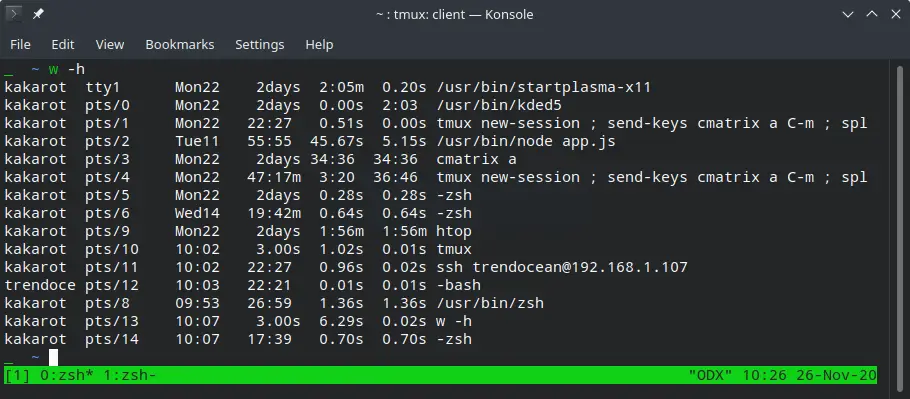Image resolution: width=910 pixels, height=399 pixels.
Task: Open the Help menu
Action: point(319,45)
